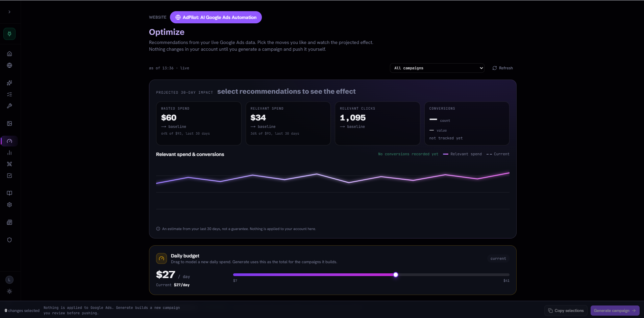Click the Current legend entry
Viewport: 644px width, 318px height.
click(498, 154)
